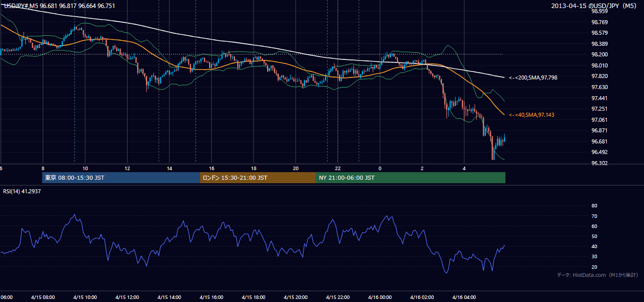This screenshot has width=644, height=302.
Task: Click hour label 10 under price chart
Action: [85, 168]
